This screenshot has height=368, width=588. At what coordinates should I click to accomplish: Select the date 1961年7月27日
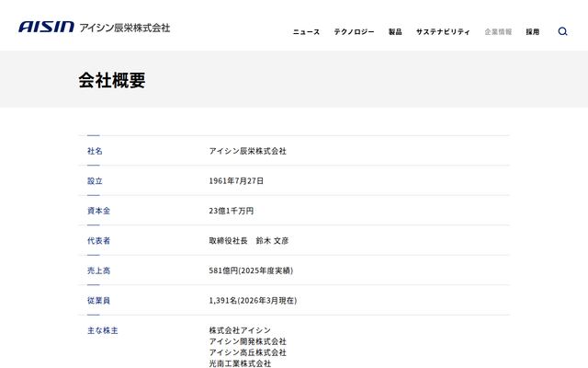tap(236, 181)
